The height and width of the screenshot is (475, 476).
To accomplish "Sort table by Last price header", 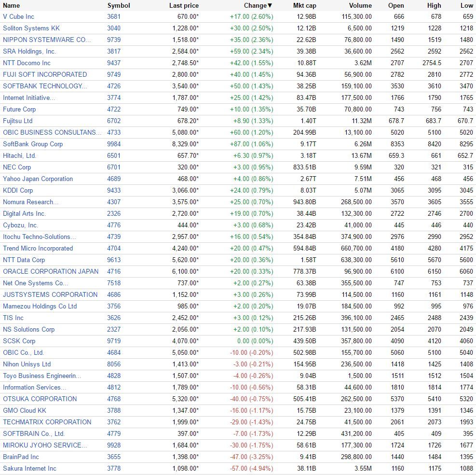I will (184, 5).
